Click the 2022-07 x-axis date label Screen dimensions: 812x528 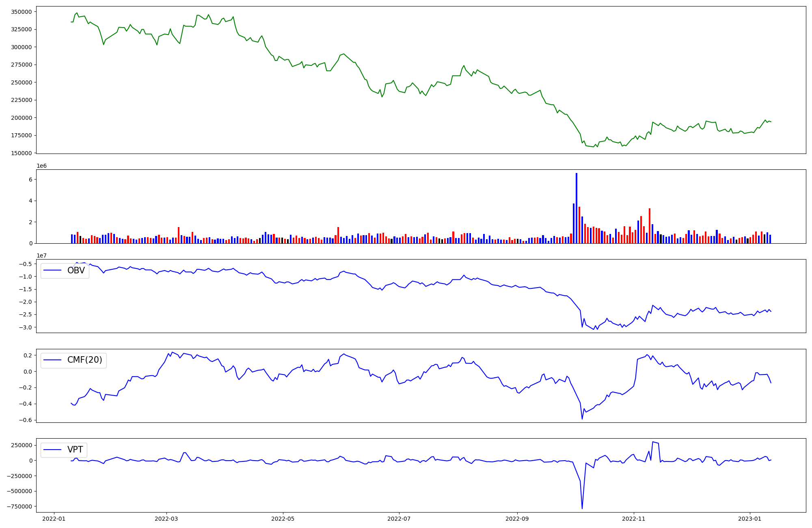tap(399, 519)
